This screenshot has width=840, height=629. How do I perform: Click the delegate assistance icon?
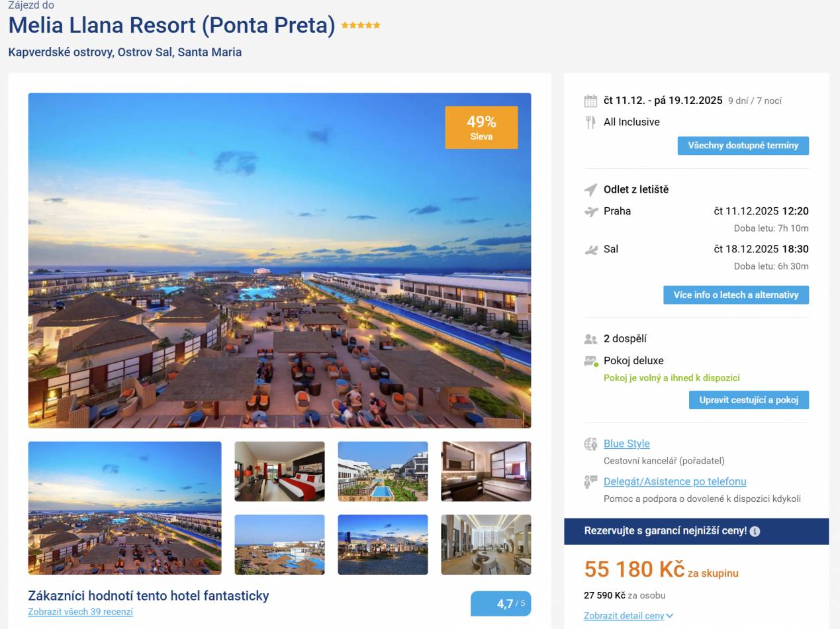tap(590, 482)
